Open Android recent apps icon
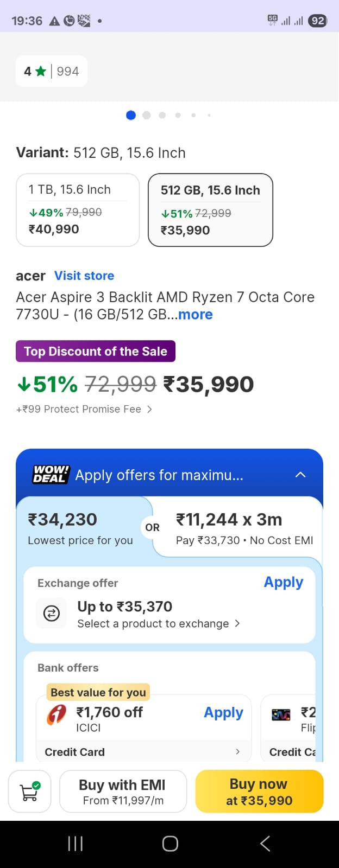Screen dimensions: 339x868 [76, 844]
